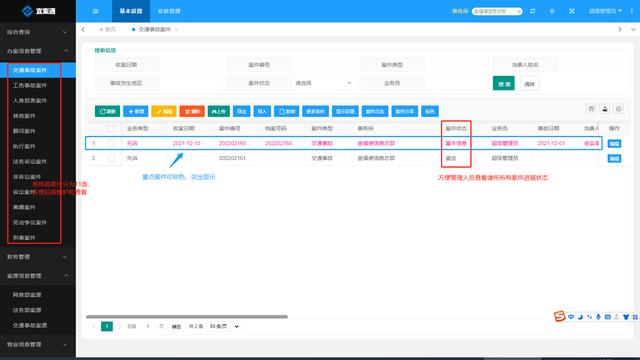The height and width of the screenshot is (360, 640).
Task: Open 执行案件 in the sidebar
Action: [24, 146]
